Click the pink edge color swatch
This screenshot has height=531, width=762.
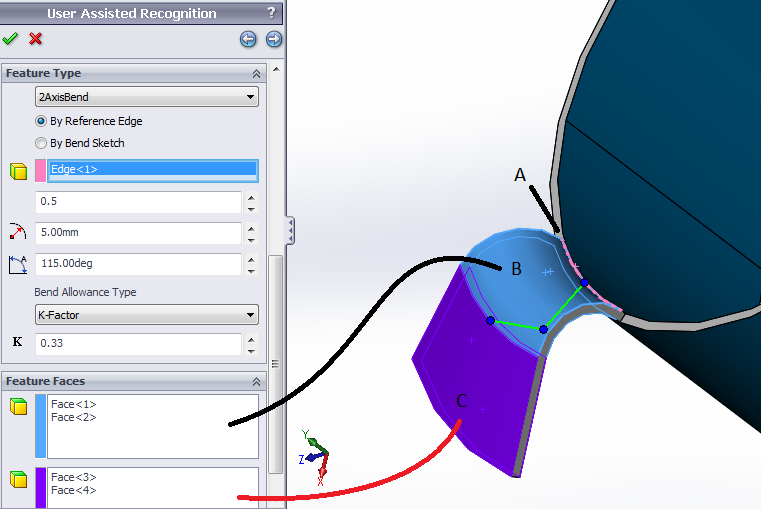click(41, 170)
